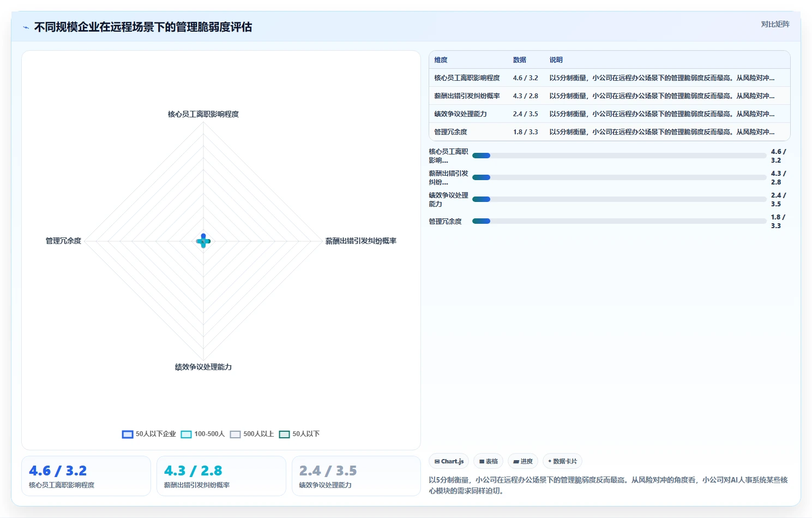812x518 pixels.
Task: Select the Chart.js tag chip
Action: (449, 461)
